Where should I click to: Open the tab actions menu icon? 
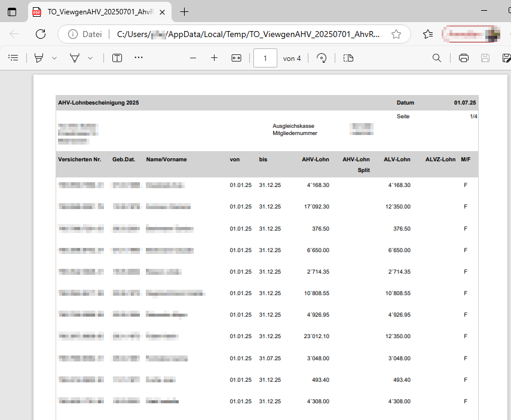click(x=12, y=12)
